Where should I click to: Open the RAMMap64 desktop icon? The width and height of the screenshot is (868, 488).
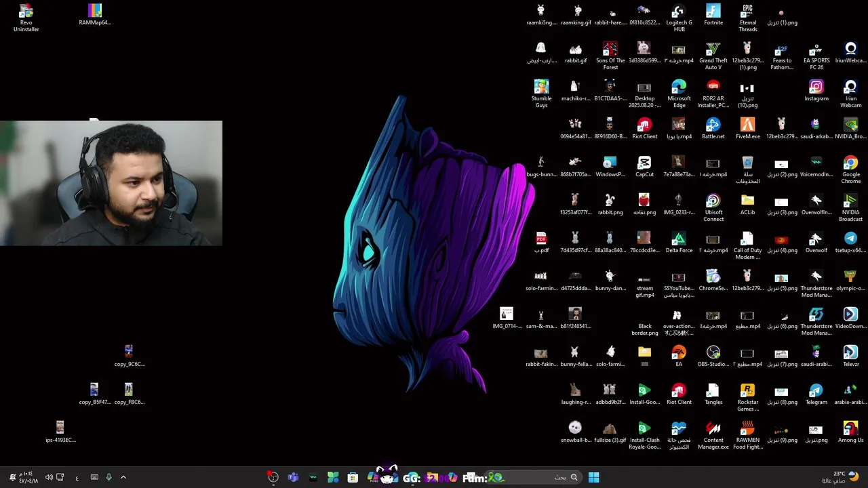coord(95,15)
